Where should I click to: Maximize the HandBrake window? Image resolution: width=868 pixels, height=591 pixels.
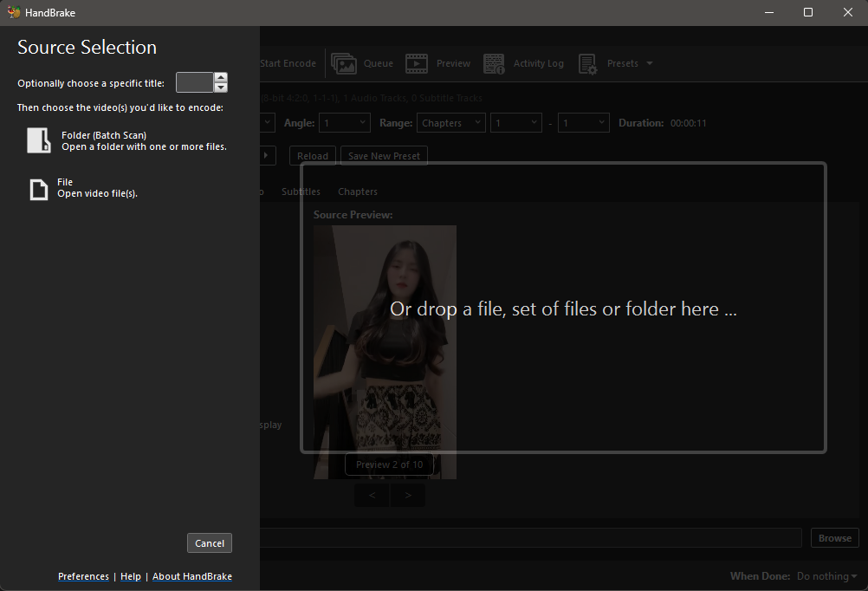tap(807, 12)
